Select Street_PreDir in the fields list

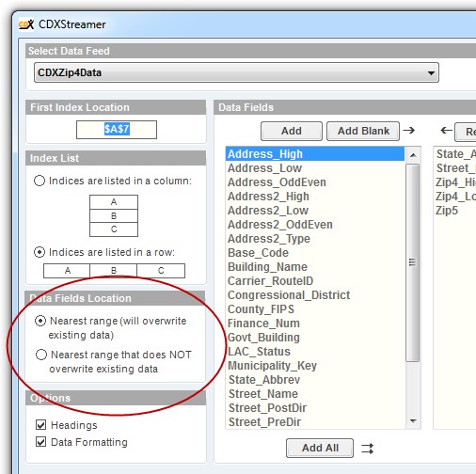click(x=315, y=422)
